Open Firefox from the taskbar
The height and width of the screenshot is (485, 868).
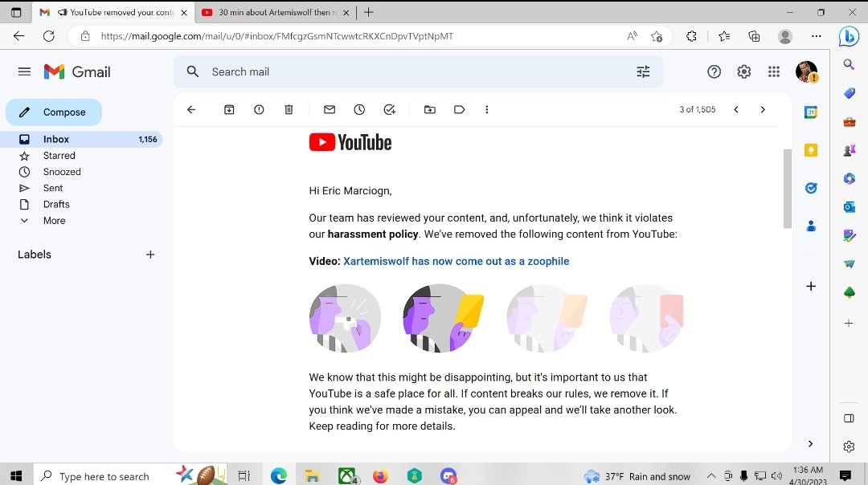coord(380,475)
